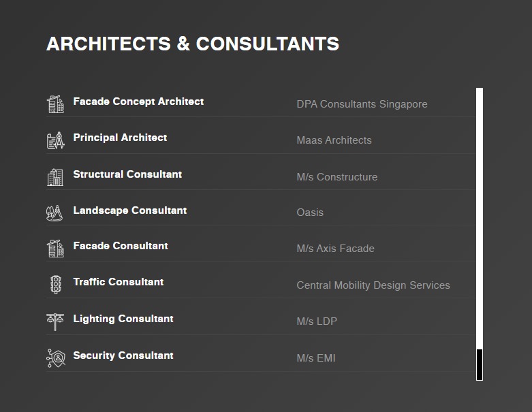Click the Architects & Consultants heading
This screenshot has height=412, width=532.
(x=193, y=44)
